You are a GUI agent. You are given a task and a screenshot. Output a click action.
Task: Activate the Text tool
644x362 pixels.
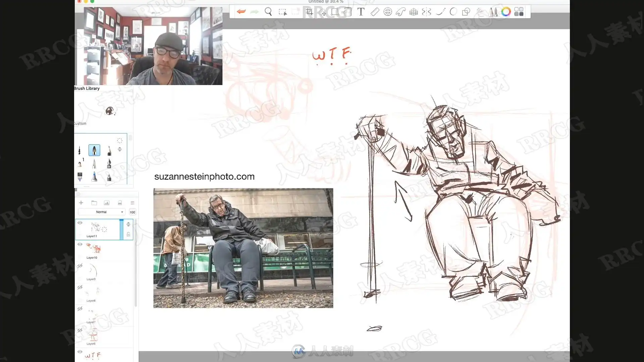point(361,12)
